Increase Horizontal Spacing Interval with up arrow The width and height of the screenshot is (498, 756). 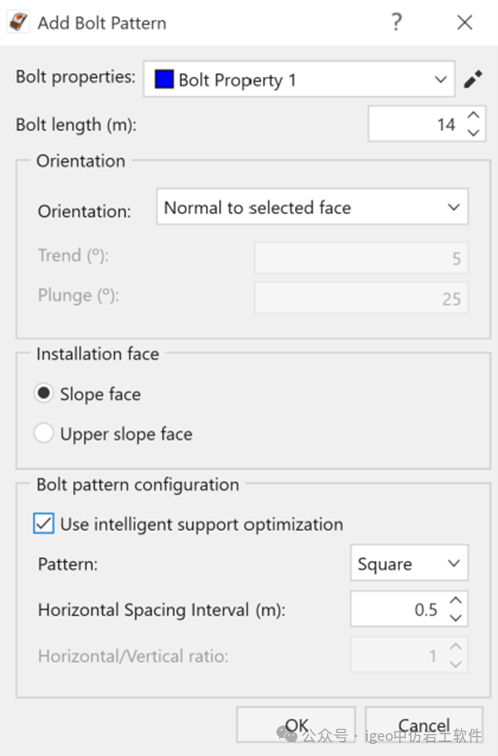(x=456, y=600)
